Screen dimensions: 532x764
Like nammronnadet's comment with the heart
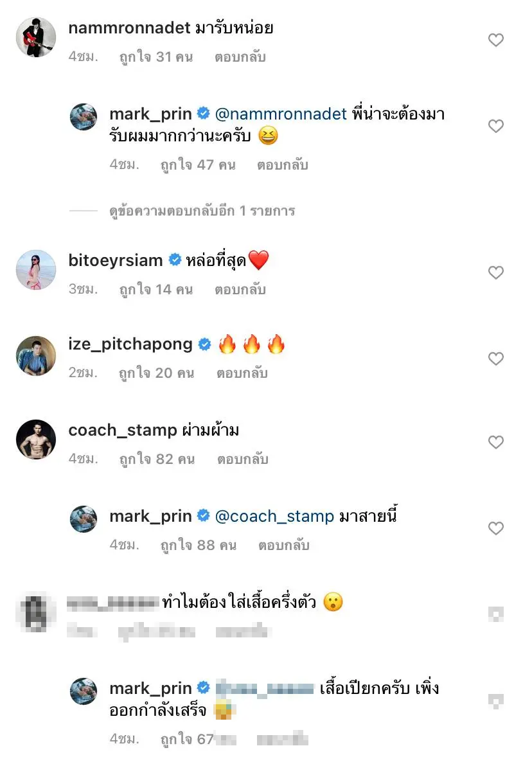pos(495,40)
